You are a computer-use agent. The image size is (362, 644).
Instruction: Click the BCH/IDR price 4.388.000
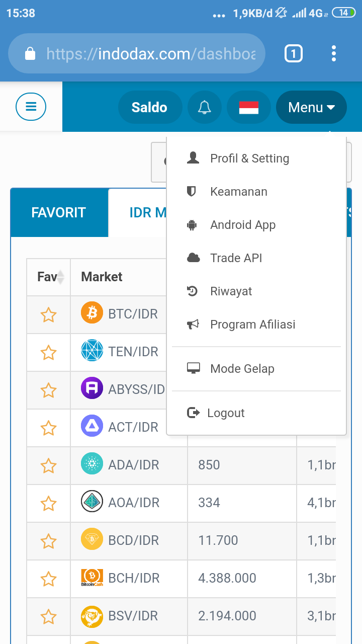coord(227,578)
